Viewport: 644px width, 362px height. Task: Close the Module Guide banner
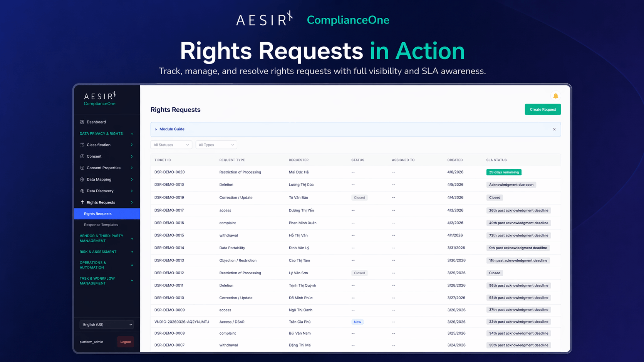pyautogui.click(x=554, y=129)
